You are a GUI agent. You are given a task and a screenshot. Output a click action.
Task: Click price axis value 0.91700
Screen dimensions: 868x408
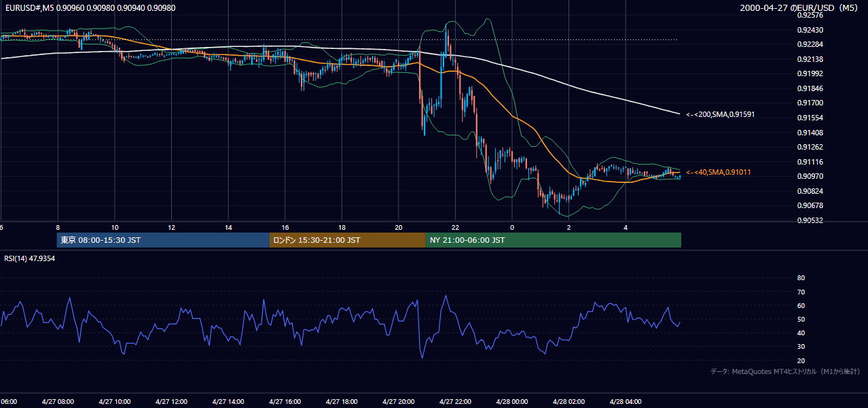(810, 103)
